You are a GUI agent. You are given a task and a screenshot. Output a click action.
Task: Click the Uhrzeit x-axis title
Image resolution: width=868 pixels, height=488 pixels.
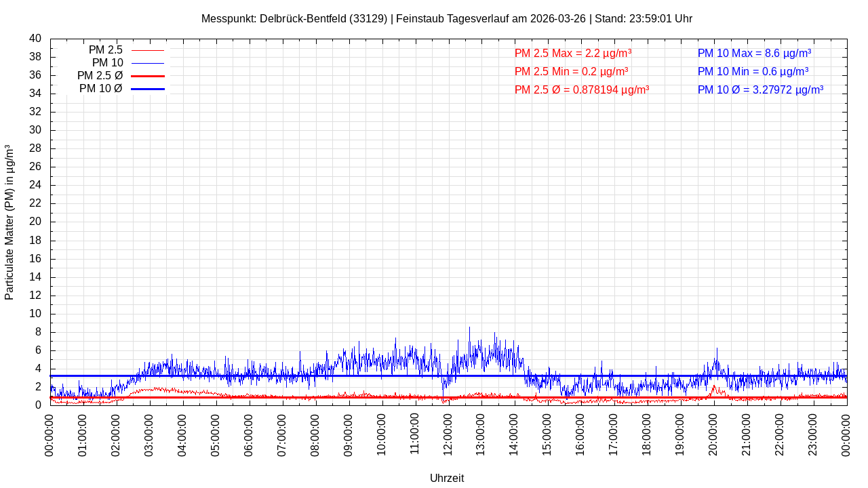pos(447,478)
